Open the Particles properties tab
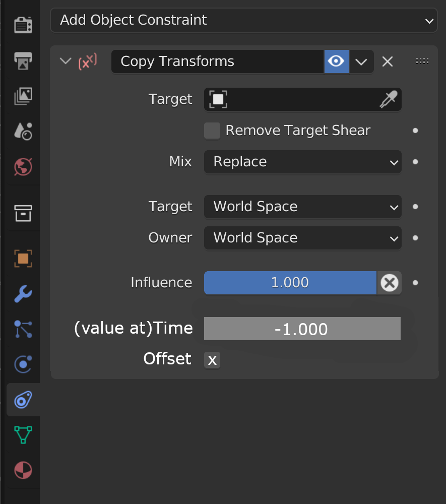Viewport: 446px width, 504px height. [23, 329]
